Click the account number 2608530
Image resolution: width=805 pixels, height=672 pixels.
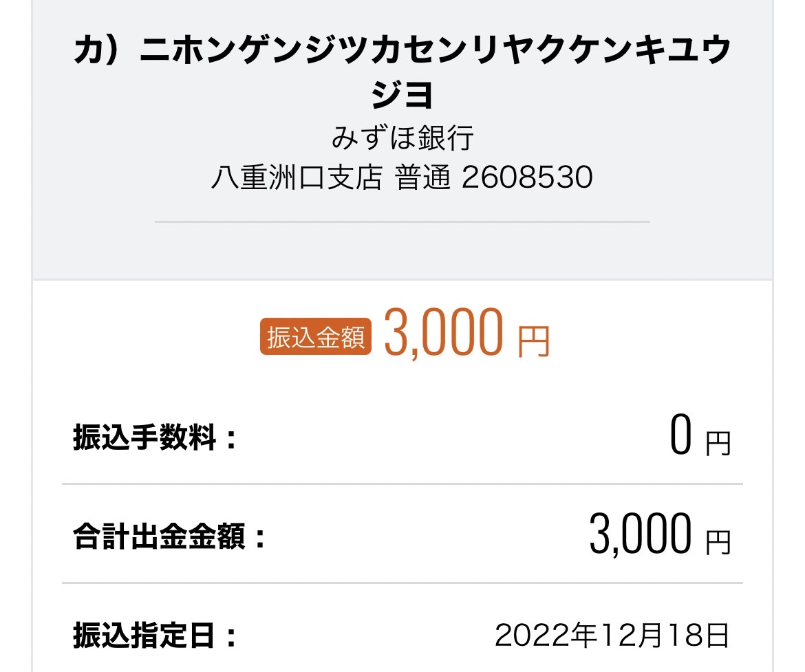[x=527, y=177]
